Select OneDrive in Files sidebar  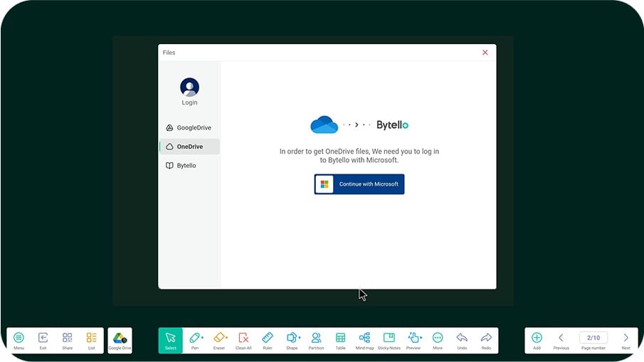189,147
